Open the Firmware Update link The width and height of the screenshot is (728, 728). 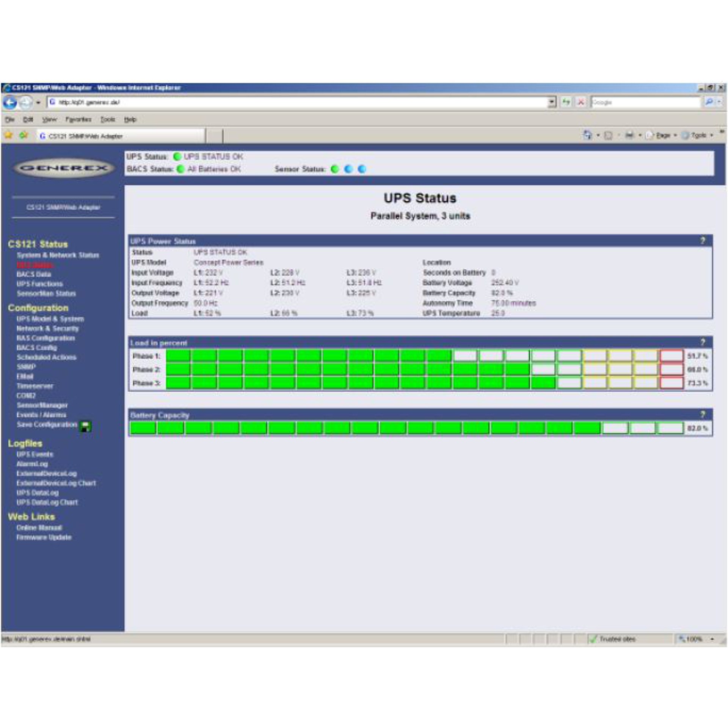44,537
